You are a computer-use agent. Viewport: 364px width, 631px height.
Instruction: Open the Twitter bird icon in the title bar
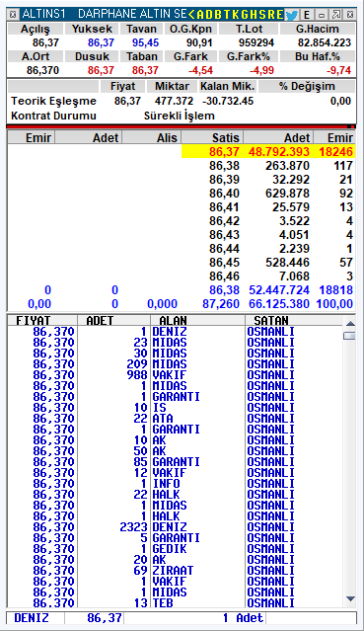(292, 15)
